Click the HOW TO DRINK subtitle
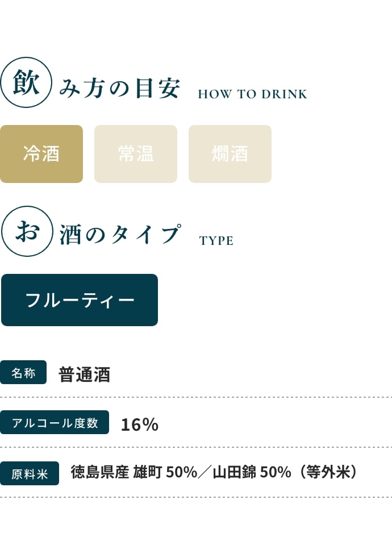The image size is (392, 533). pos(253,94)
